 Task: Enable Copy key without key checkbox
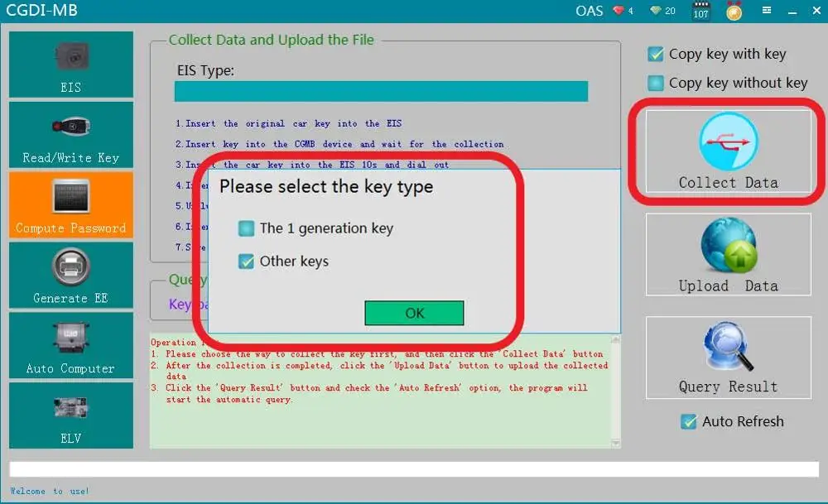[655, 83]
